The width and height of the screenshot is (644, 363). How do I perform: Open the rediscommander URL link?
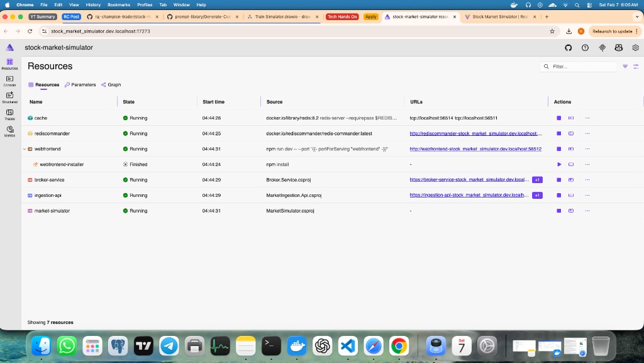(x=475, y=133)
